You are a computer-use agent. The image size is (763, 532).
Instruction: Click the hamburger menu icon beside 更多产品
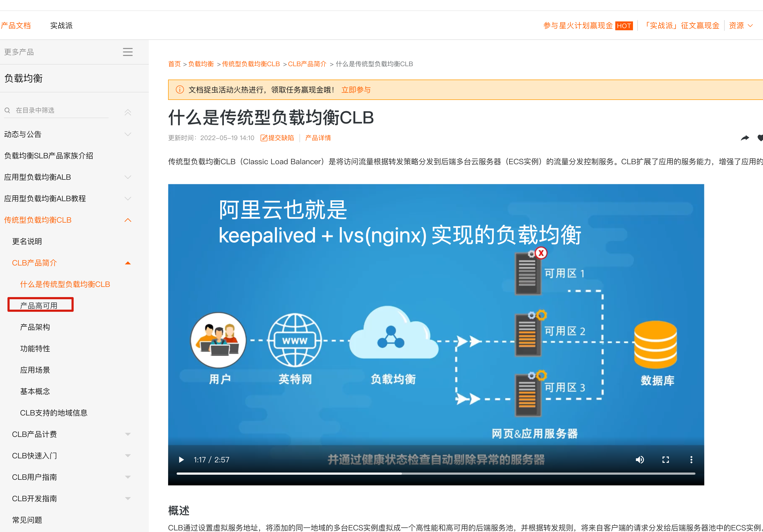tap(128, 52)
